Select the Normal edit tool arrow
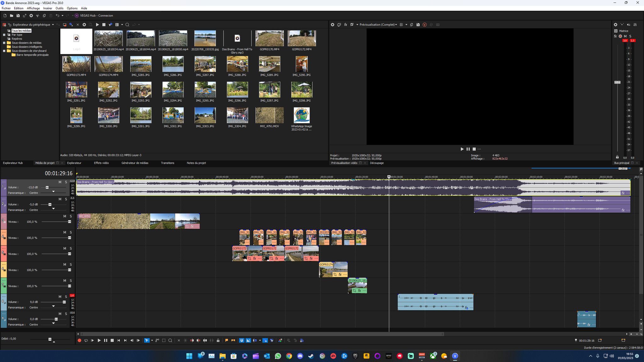The width and height of the screenshot is (644, 362). (x=147, y=340)
